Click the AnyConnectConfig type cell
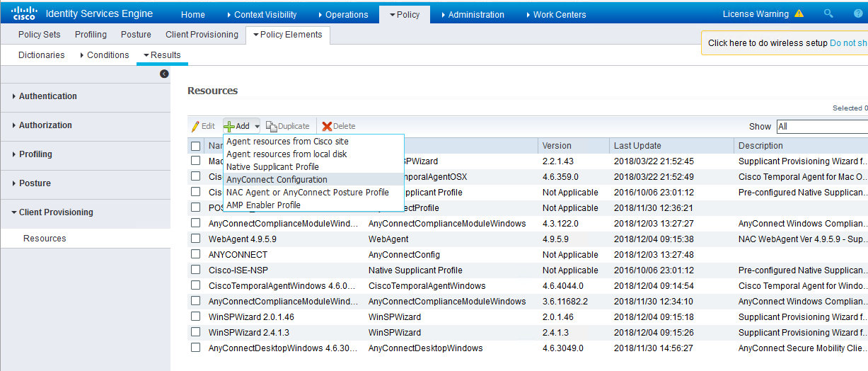This screenshot has height=371, width=868. coord(404,255)
